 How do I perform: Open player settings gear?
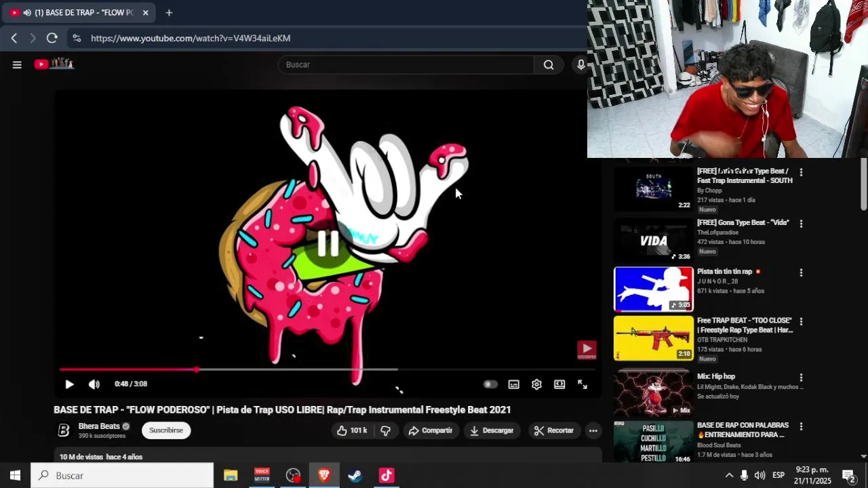click(536, 384)
